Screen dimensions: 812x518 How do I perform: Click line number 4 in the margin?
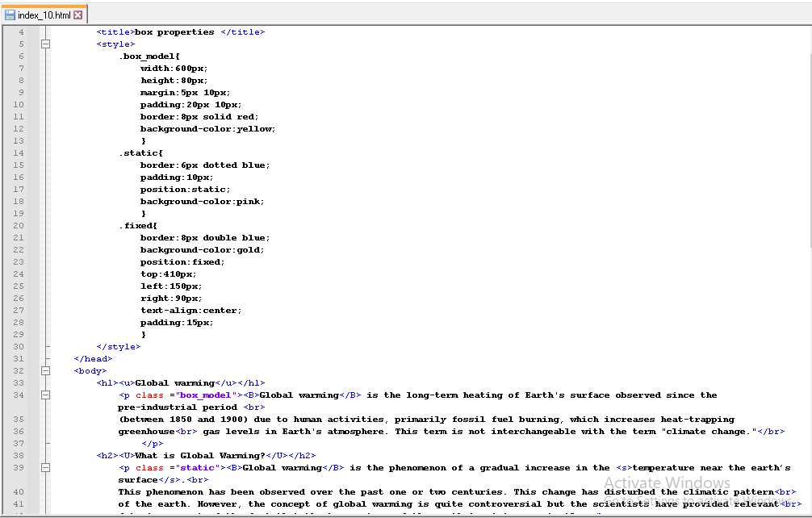(20, 32)
